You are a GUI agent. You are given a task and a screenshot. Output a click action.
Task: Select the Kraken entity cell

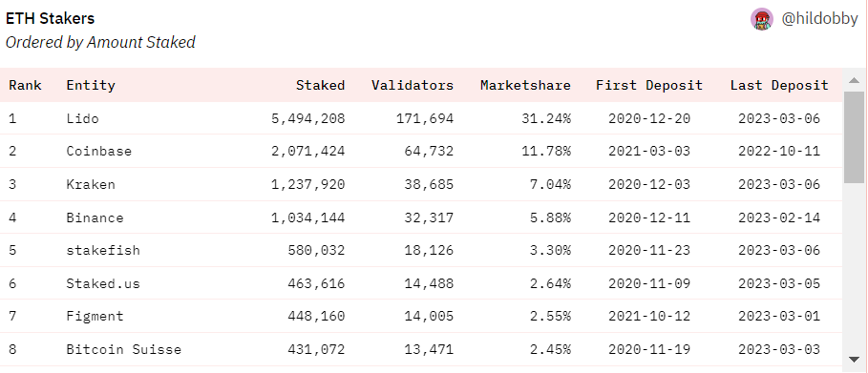[x=91, y=184]
